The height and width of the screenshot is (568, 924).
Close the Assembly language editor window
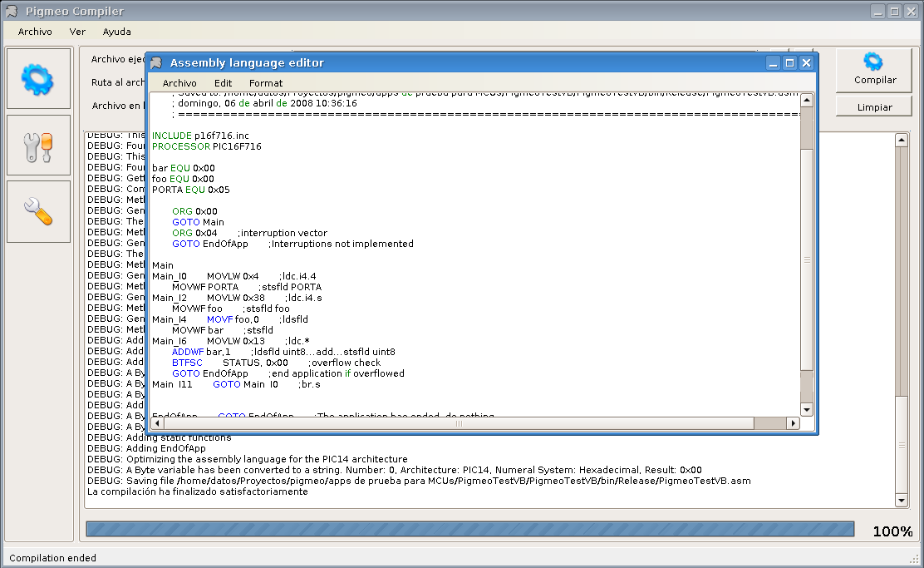coord(806,62)
